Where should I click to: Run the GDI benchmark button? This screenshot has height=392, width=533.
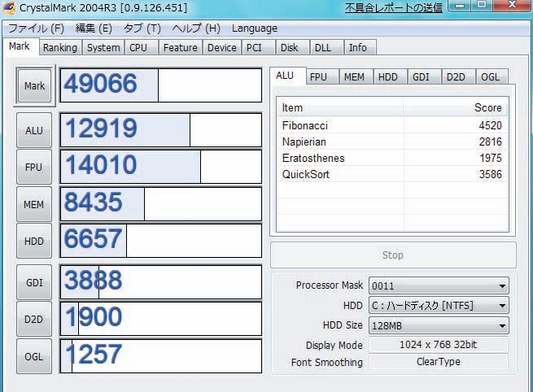click(34, 283)
